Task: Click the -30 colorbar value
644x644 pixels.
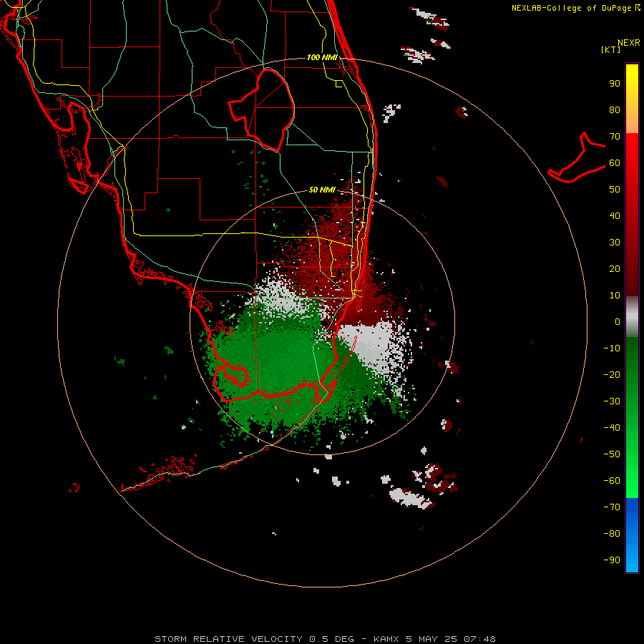Action: pos(612,401)
